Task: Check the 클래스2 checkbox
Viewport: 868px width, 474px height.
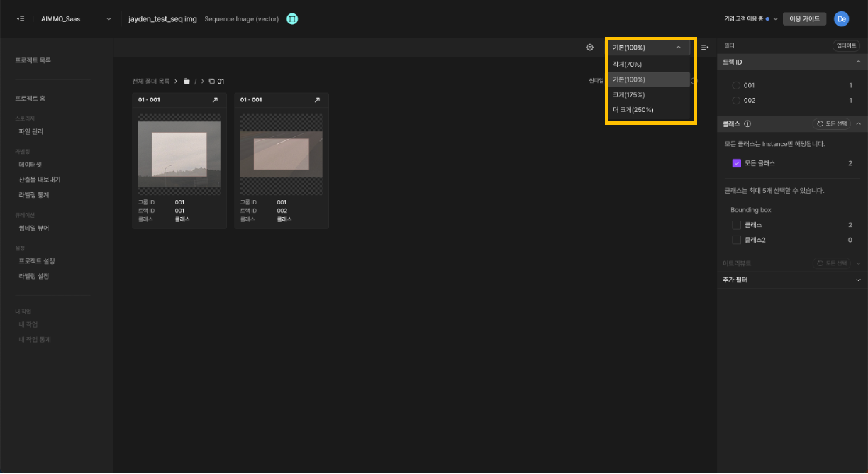Action: 736,240
